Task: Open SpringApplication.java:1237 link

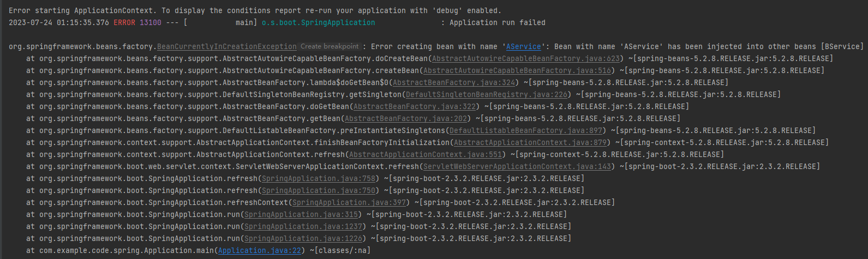Action: (x=303, y=227)
